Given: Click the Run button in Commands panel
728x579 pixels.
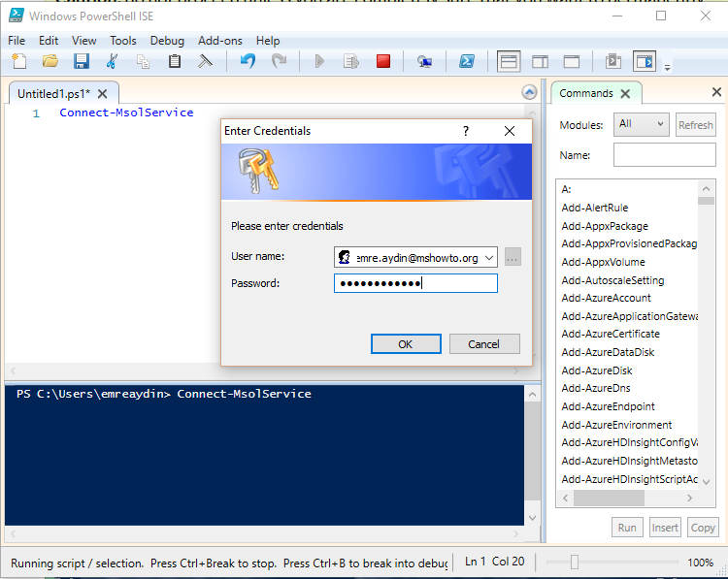Looking at the screenshot, I should click(627, 528).
